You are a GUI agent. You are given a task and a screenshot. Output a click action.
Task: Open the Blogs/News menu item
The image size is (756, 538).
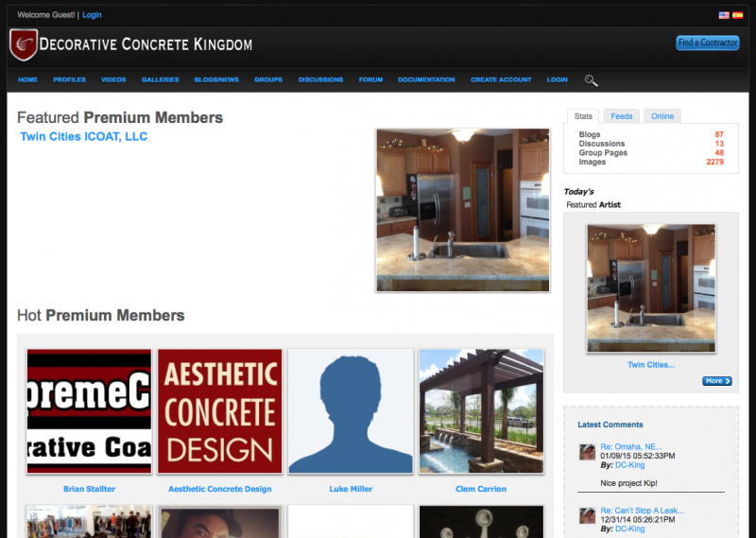point(216,79)
